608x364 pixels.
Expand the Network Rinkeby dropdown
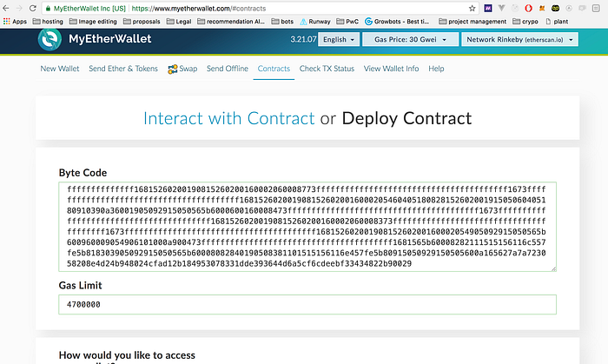coord(519,40)
